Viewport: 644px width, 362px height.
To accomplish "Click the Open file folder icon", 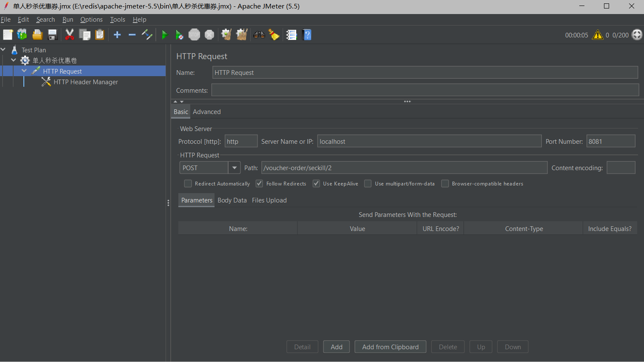I will [37, 35].
